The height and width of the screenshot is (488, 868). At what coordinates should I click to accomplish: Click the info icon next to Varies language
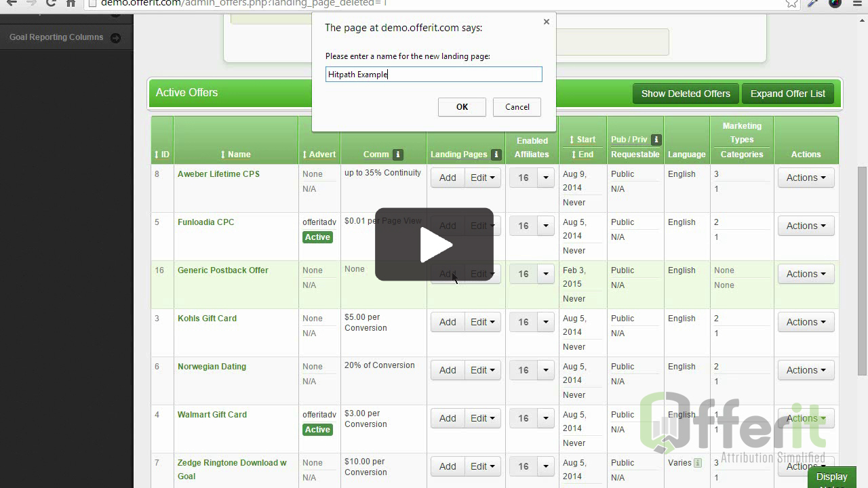click(x=698, y=463)
